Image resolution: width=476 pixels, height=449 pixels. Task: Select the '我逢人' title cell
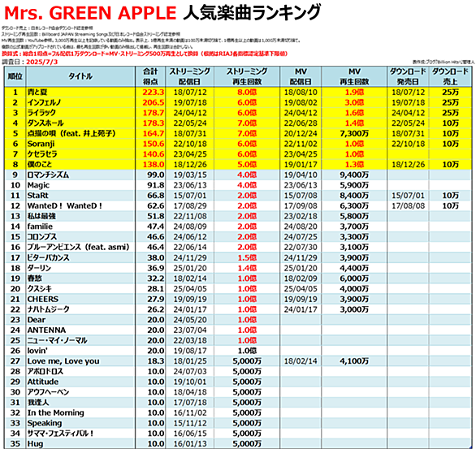[80, 402]
